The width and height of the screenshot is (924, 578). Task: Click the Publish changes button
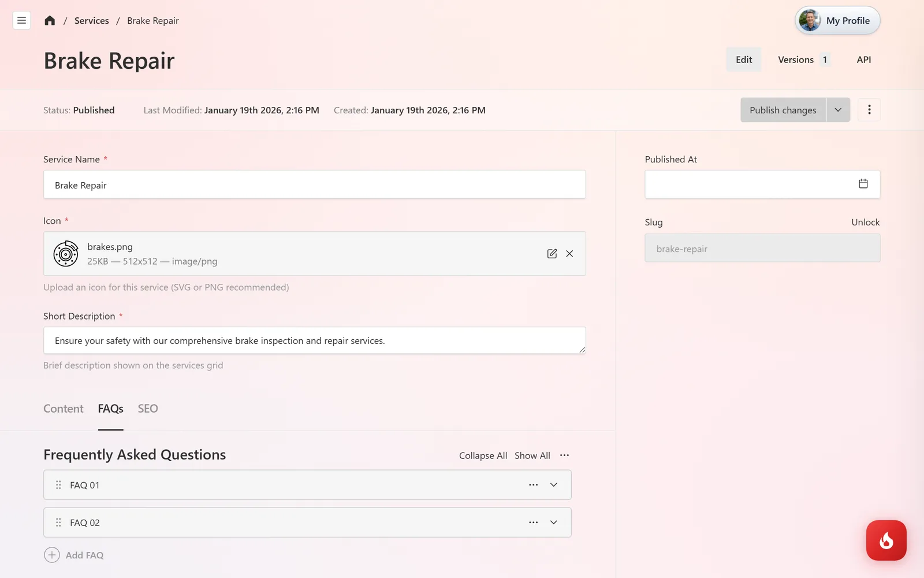783,110
